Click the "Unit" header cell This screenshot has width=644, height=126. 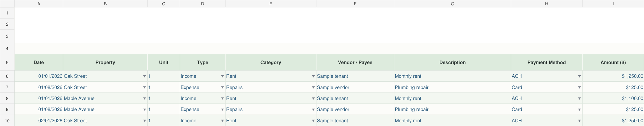click(164, 62)
